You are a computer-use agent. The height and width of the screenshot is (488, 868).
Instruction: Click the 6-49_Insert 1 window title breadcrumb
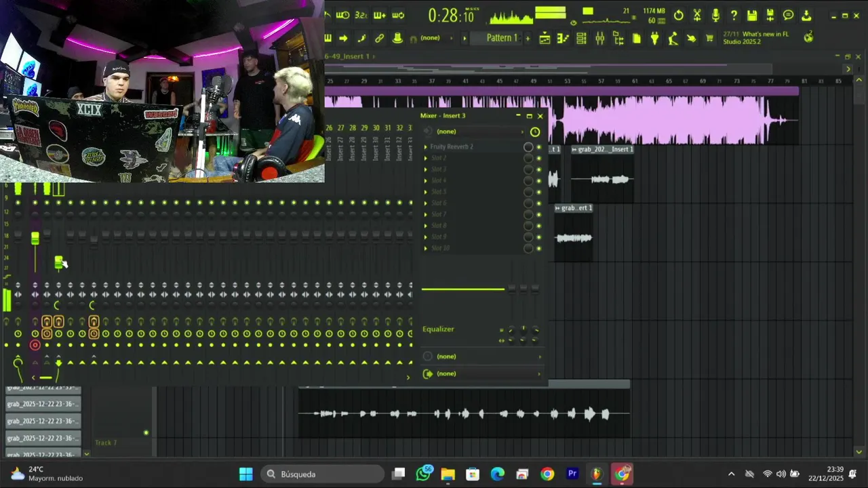click(x=347, y=56)
